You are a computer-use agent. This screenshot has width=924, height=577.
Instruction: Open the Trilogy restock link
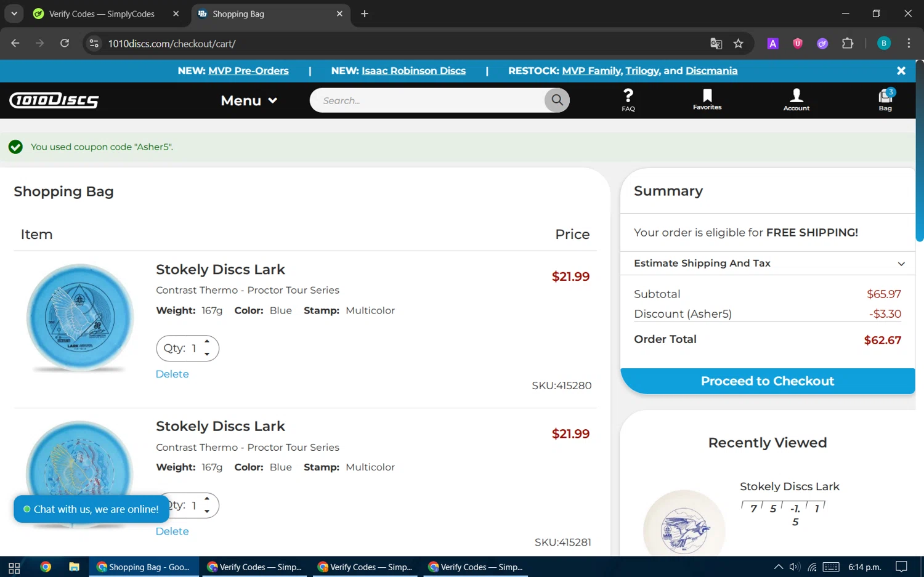(x=642, y=71)
